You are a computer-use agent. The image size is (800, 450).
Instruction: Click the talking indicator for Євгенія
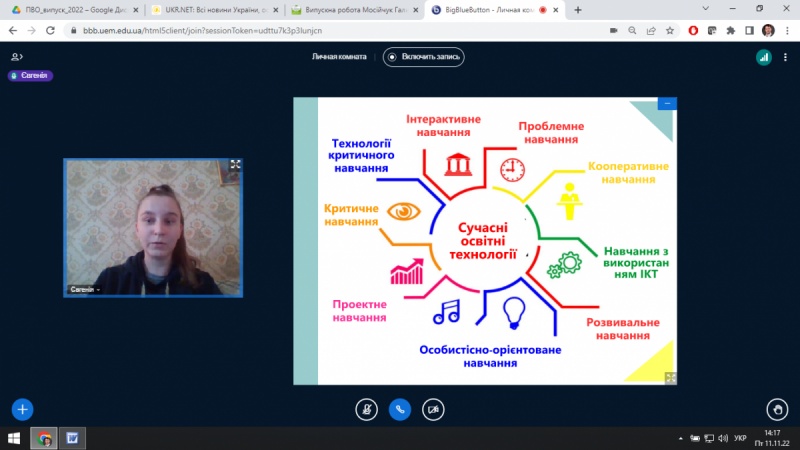click(29, 75)
